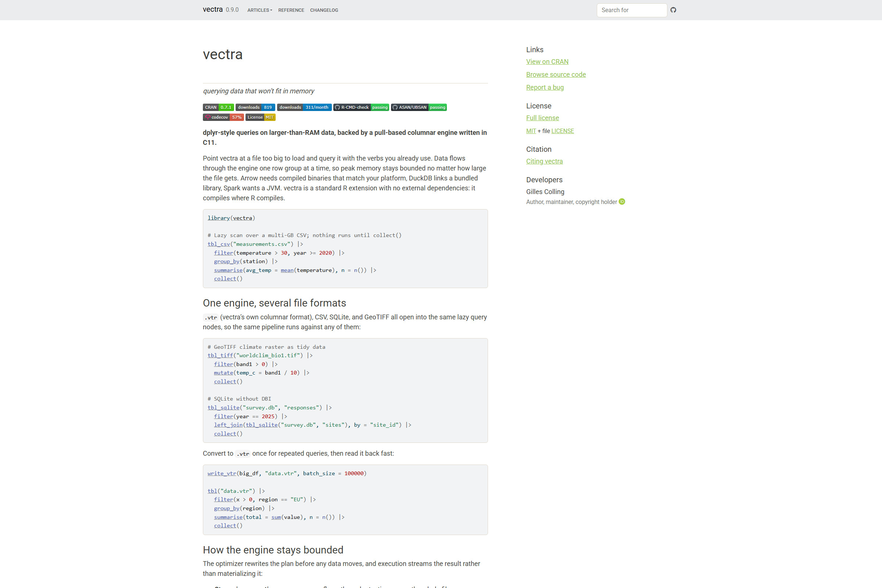This screenshot has width=882, height=588.
Task: Click the Gilles Colling developer name
Action: tap(545, 191)
